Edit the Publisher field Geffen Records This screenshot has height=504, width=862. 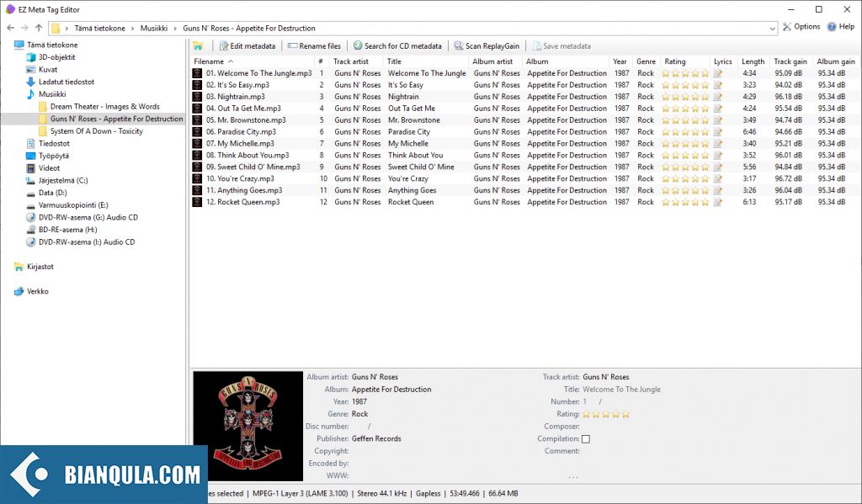click(376, 439)
